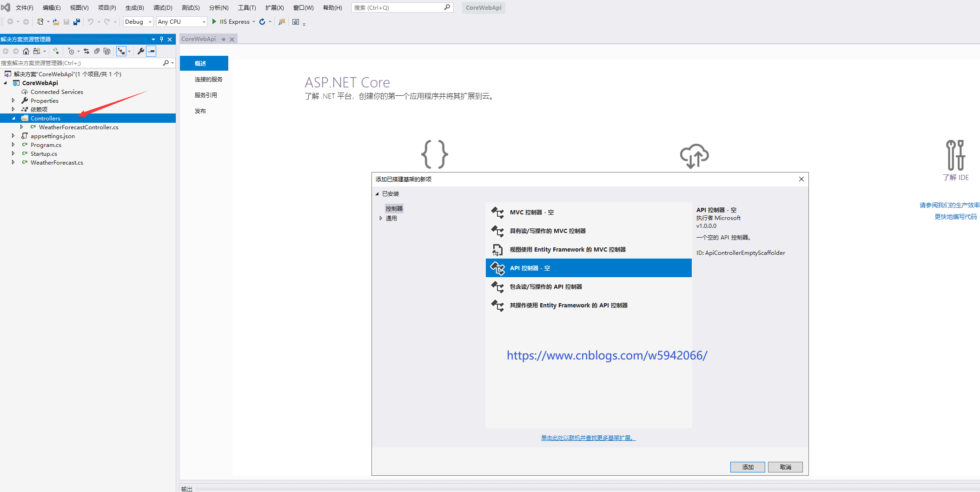Viewport: 980px width, 492px height.
Task: Open the Debug configuration dropdown
Action: click(138, 22)
